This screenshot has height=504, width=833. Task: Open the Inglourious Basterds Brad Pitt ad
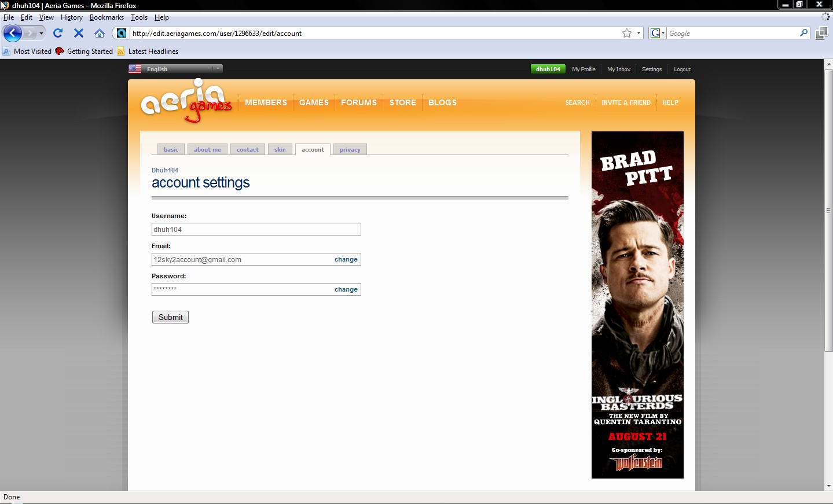pyautogui.click(x=637, y=305)
